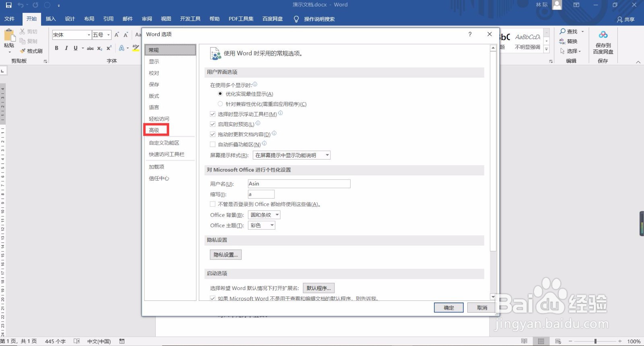Click the Save to Baidu Netdisk icon
The width and height of the screenshot is (644, 346).
tap(603, 35)
